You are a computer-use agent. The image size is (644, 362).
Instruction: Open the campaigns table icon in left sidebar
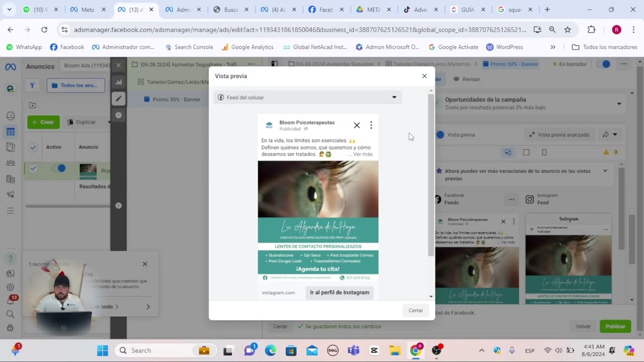[10, 132]
